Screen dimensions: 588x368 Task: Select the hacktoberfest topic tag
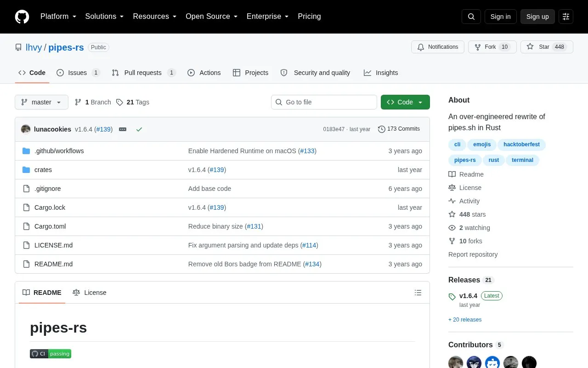tap(521, 144)
